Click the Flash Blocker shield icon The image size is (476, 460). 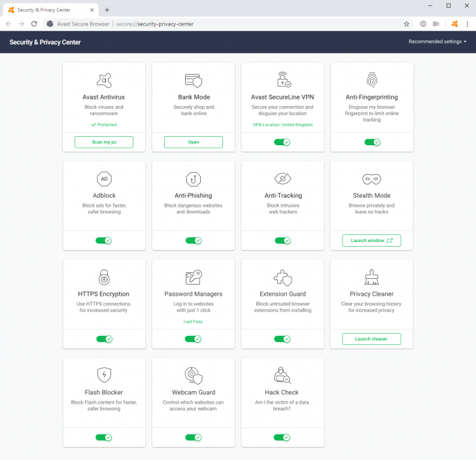[x=104, y=375]
